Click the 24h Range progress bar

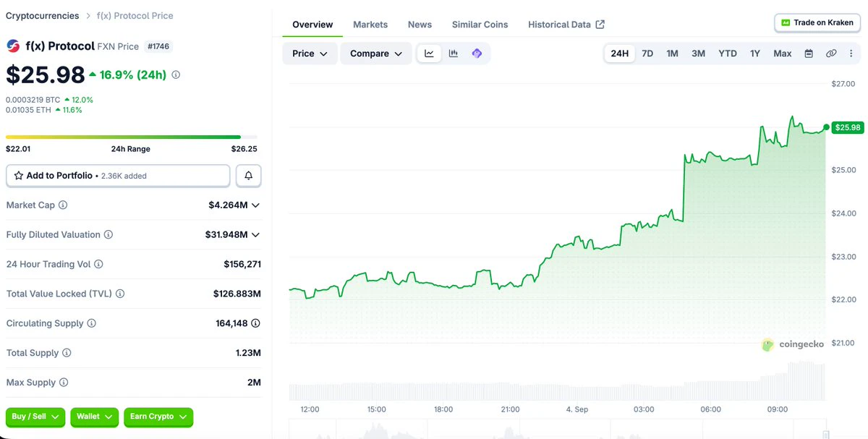132,137
